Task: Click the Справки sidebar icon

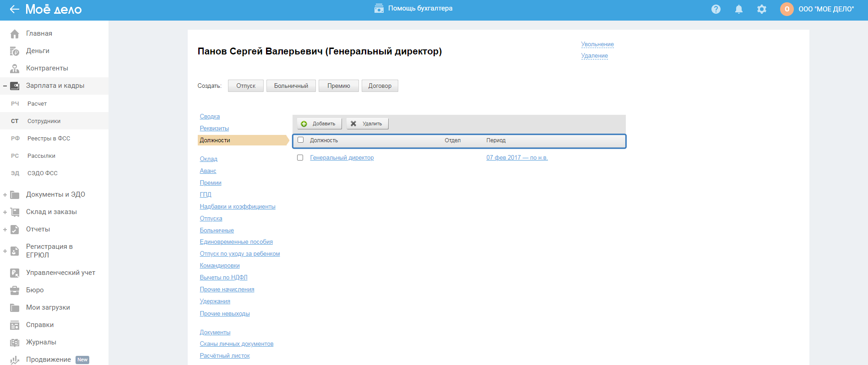Action: (15, 325)
